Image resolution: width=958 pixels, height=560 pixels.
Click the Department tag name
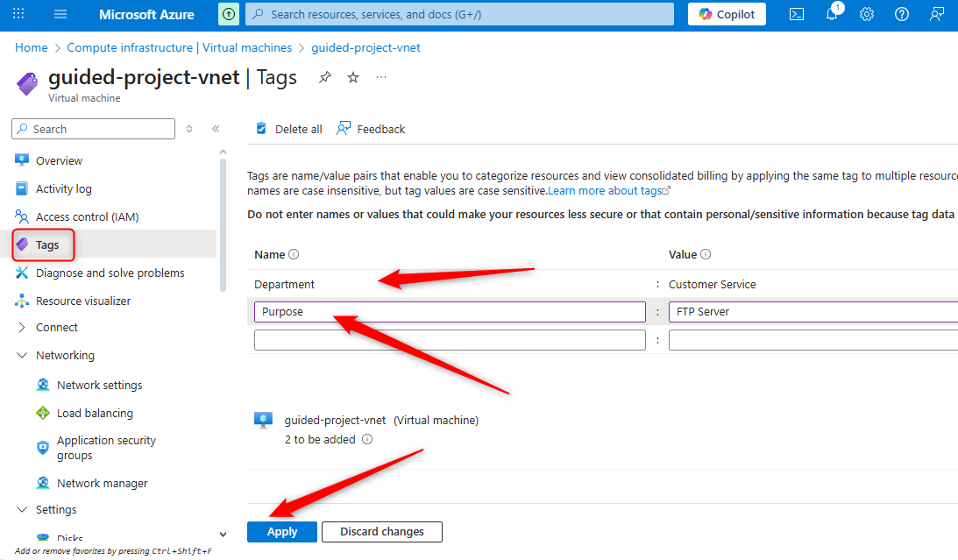[x=285, y=285]
